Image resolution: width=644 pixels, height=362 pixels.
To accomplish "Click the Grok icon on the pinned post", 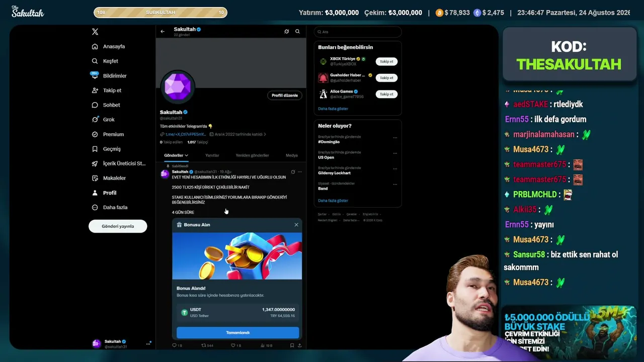I will (293, 172).
